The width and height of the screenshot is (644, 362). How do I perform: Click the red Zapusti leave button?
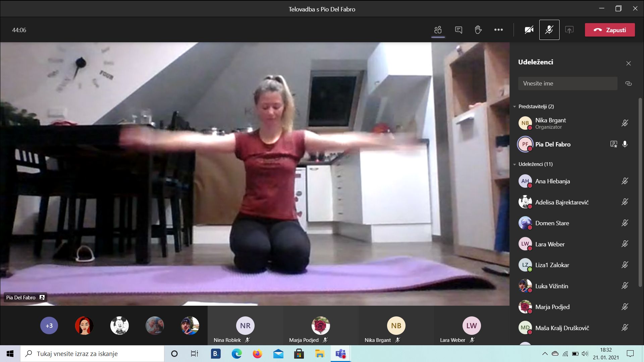click(609, 30)
